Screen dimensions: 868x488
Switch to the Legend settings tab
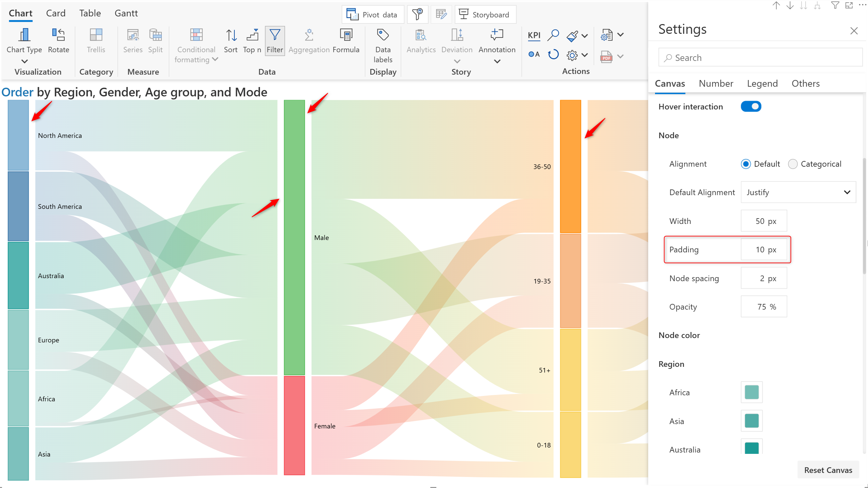point(762,84)
